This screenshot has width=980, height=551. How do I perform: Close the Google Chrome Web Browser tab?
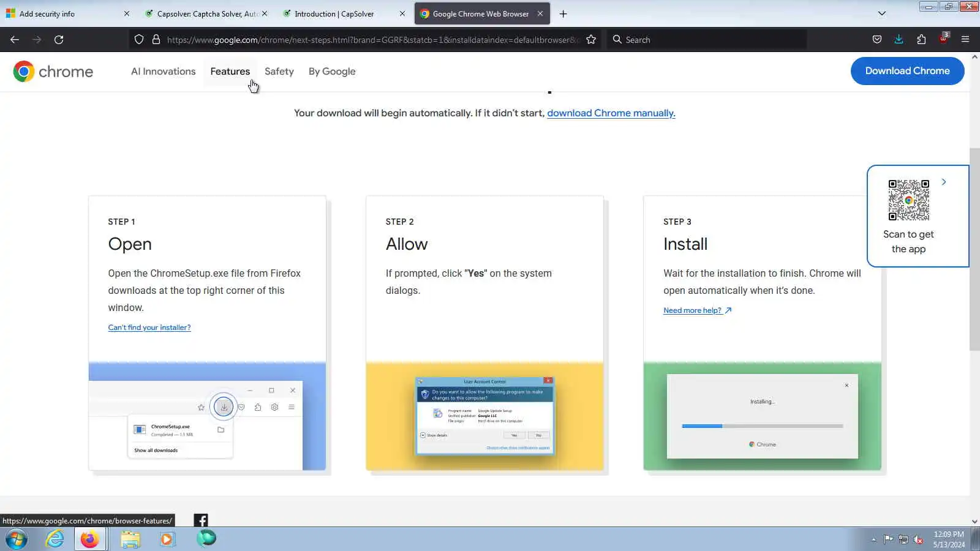click(540, 13)
